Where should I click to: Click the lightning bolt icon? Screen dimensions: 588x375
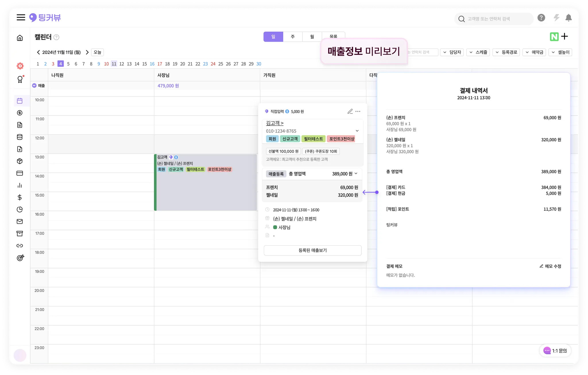pyautogui.click(x=556, y=18)
